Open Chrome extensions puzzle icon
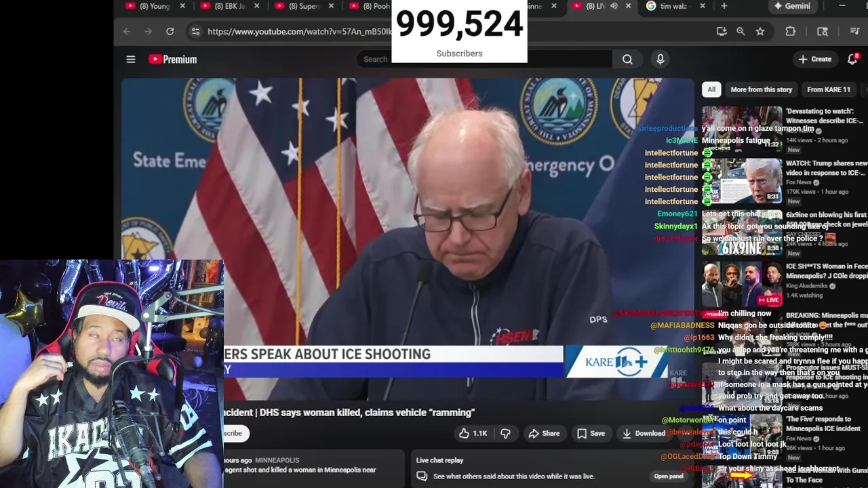The height and width of the screenshot is (488, 868). coord(790,31)
